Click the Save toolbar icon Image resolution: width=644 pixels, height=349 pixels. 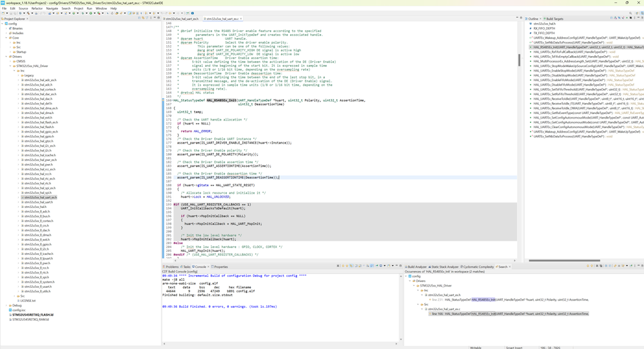(11, 13)
